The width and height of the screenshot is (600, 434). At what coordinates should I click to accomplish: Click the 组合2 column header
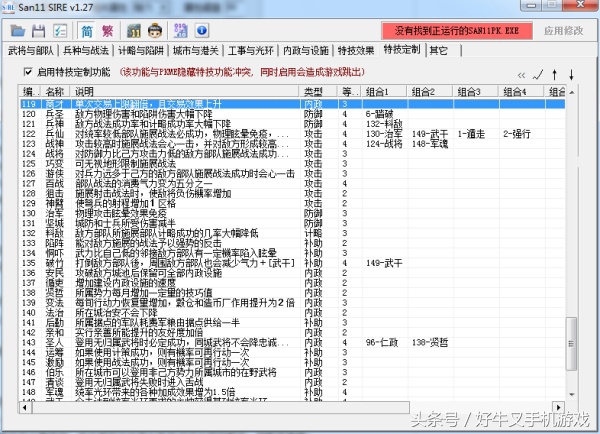429,91
